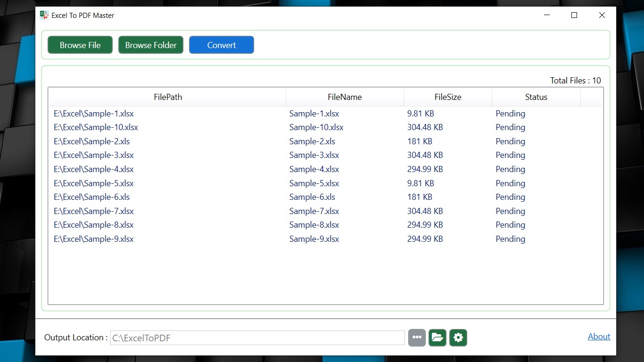
Task: Click the Excel To PDF Master window title
Action: pos(83,16)
